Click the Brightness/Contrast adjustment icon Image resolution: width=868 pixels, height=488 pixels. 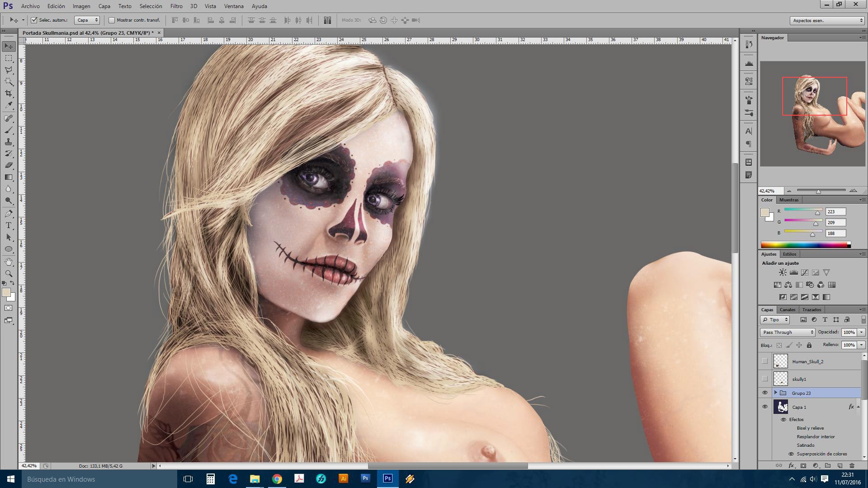783,272
